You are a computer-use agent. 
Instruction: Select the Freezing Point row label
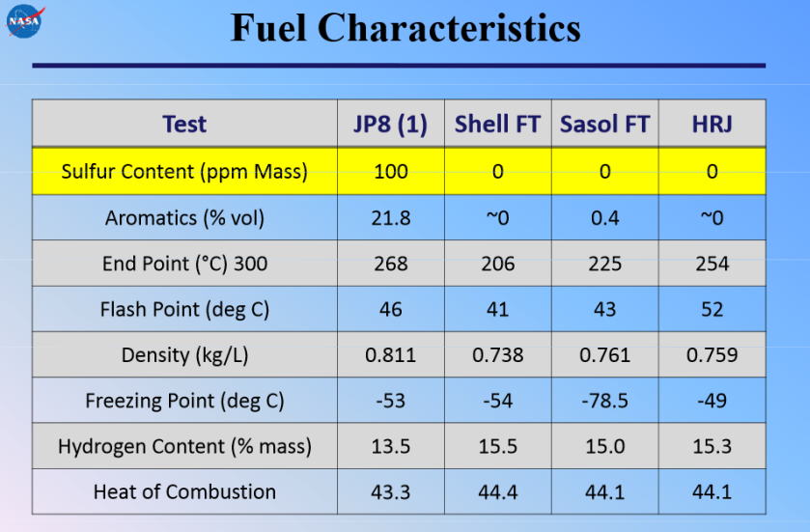[184, 400]
